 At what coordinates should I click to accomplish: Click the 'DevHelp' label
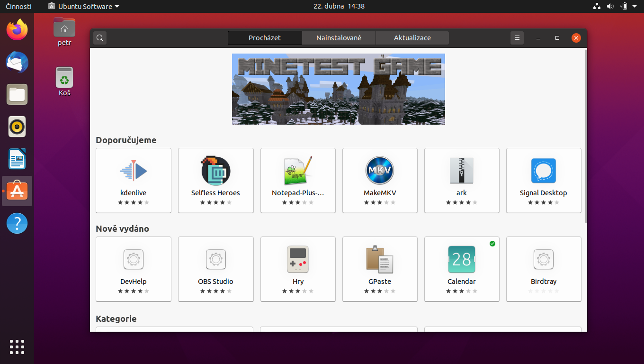coord(134,282)
